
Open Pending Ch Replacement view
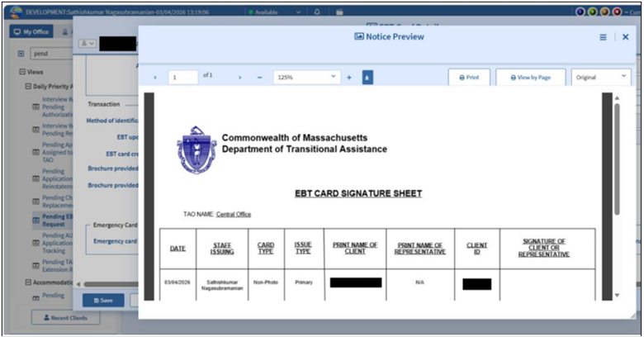[58, 202]
